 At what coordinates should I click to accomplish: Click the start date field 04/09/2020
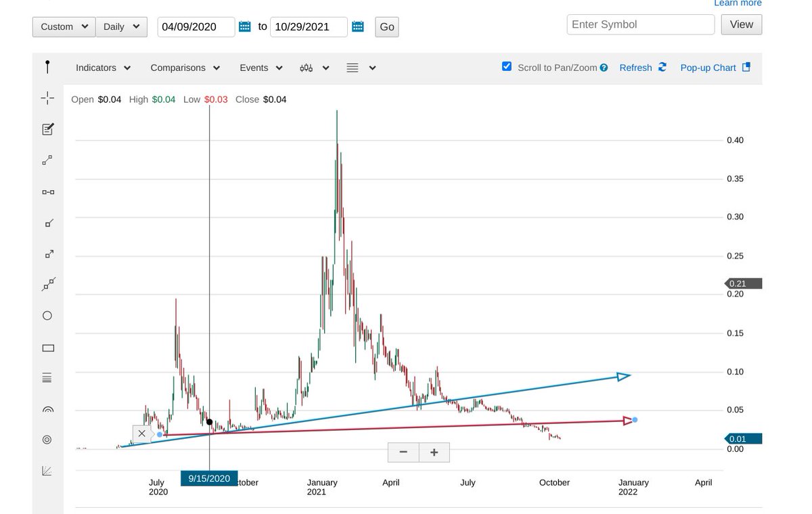196,27
